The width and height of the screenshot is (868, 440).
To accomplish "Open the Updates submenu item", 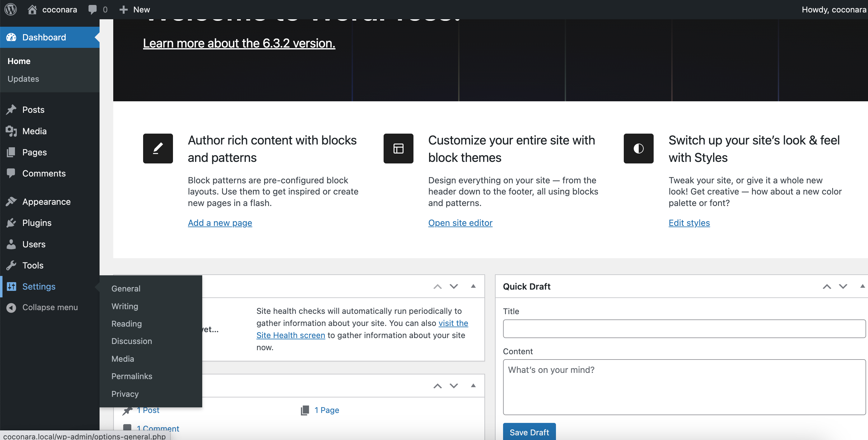I will (x=23, y=79).
